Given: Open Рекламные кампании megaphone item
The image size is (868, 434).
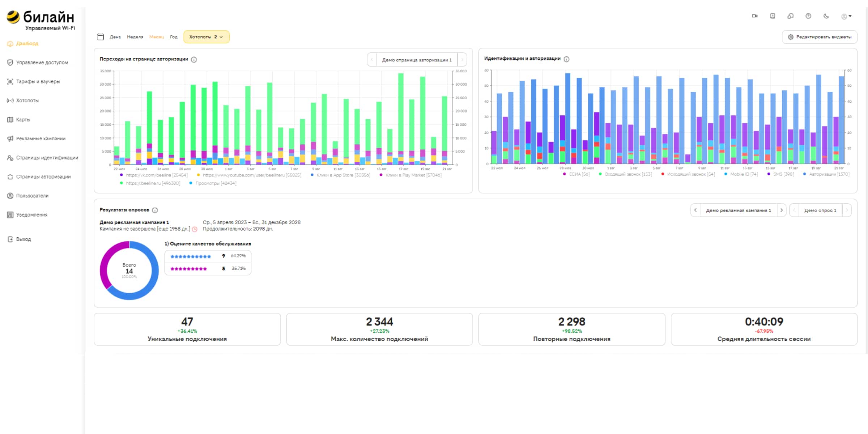Looking at the screenshot, I should coord(36,139).
